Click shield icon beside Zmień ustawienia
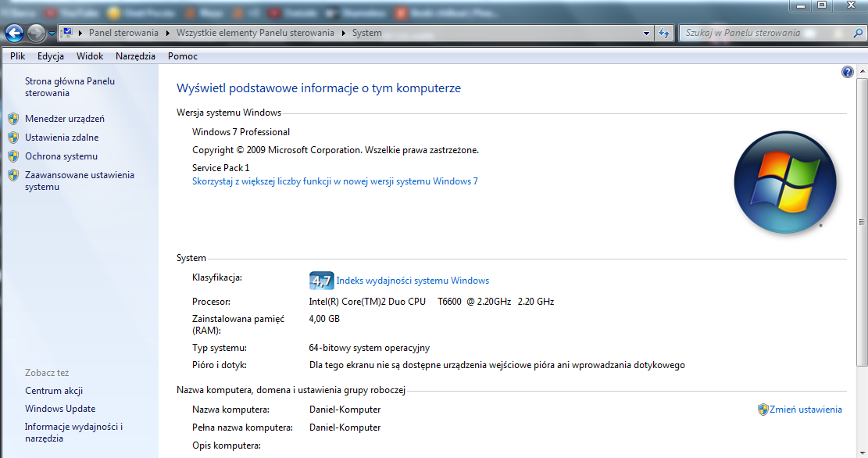This screenshot has height=458, width=868. (763, 410)
